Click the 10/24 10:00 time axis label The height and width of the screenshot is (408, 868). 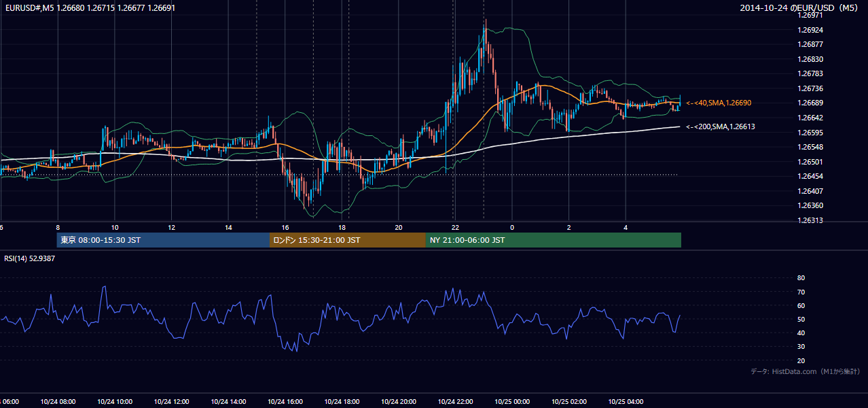tap(115, 401)
